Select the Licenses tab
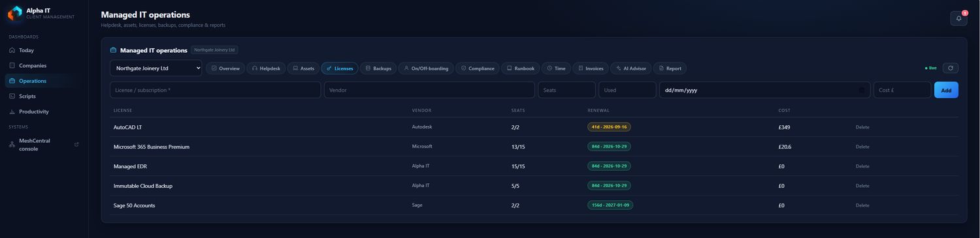 click(x=340, y=68)
